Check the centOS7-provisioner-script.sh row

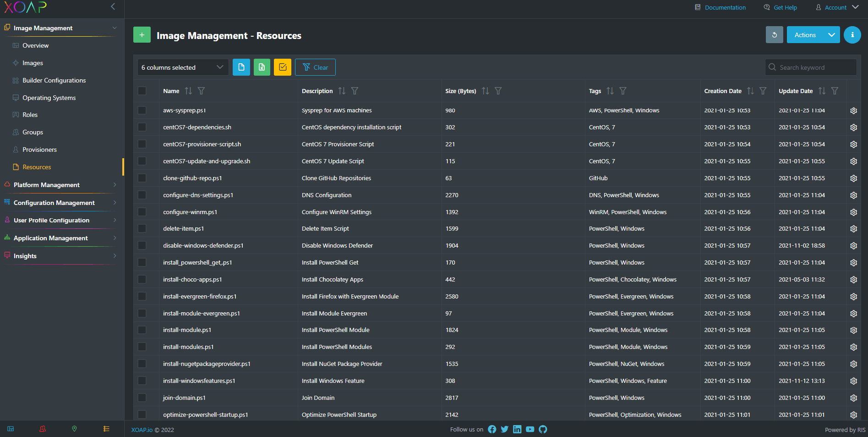[x=142, y=144]
